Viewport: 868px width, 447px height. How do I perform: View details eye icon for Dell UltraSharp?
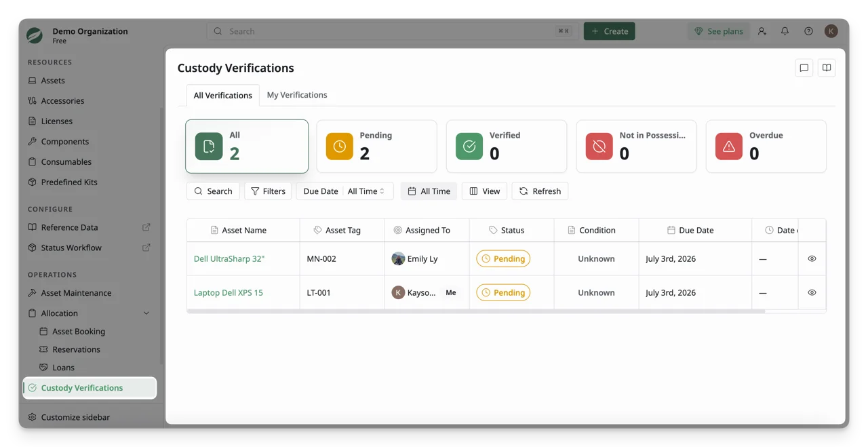[812, 258]
